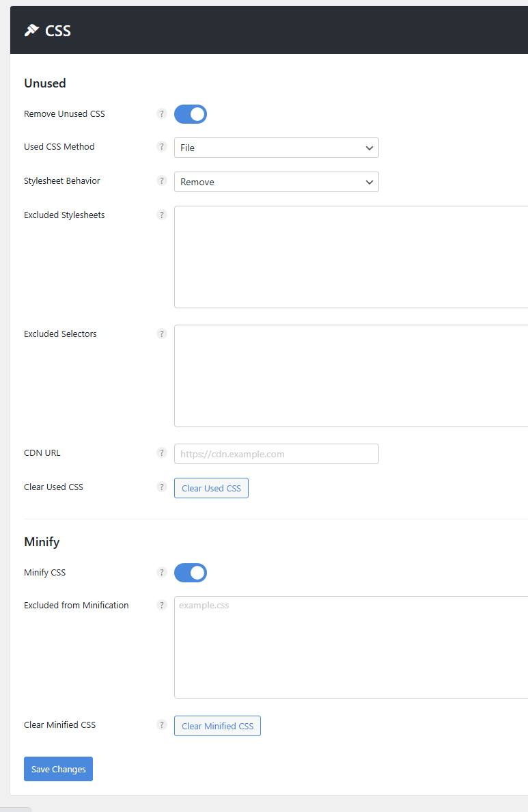Click the Clear Used CSS button
The image size is (528, 812).
click(211, 487)
